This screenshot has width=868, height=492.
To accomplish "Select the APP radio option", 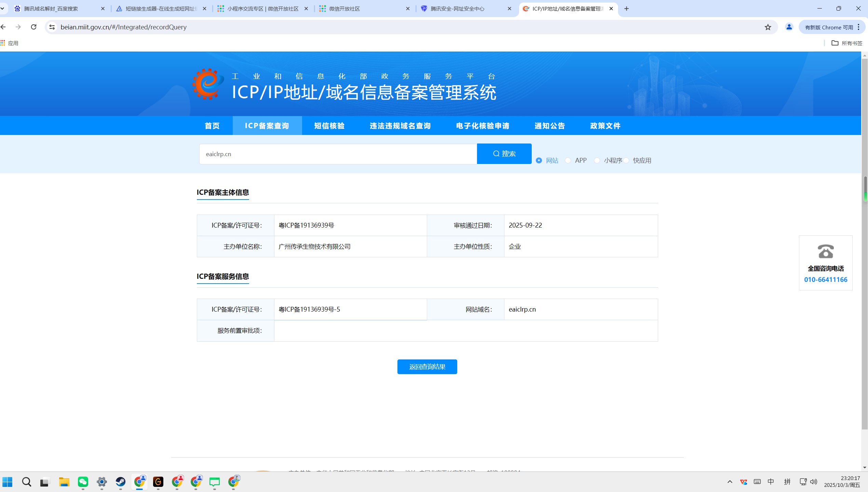I will 568,160.
